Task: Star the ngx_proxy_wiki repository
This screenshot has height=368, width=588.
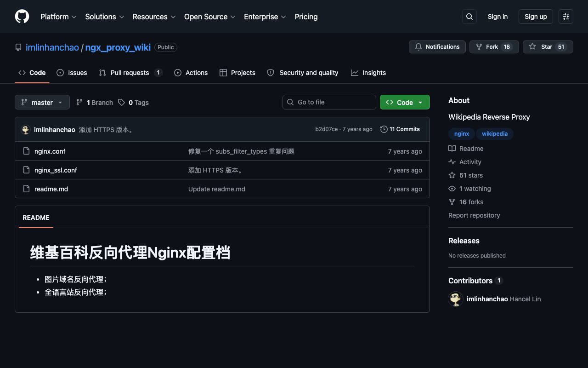Action: 548,47
